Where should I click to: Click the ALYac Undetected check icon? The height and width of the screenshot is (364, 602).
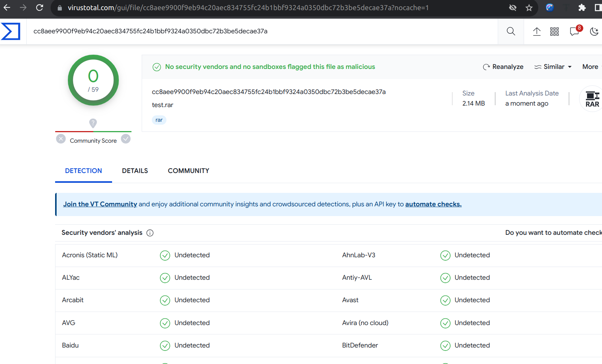pos(165,278)
